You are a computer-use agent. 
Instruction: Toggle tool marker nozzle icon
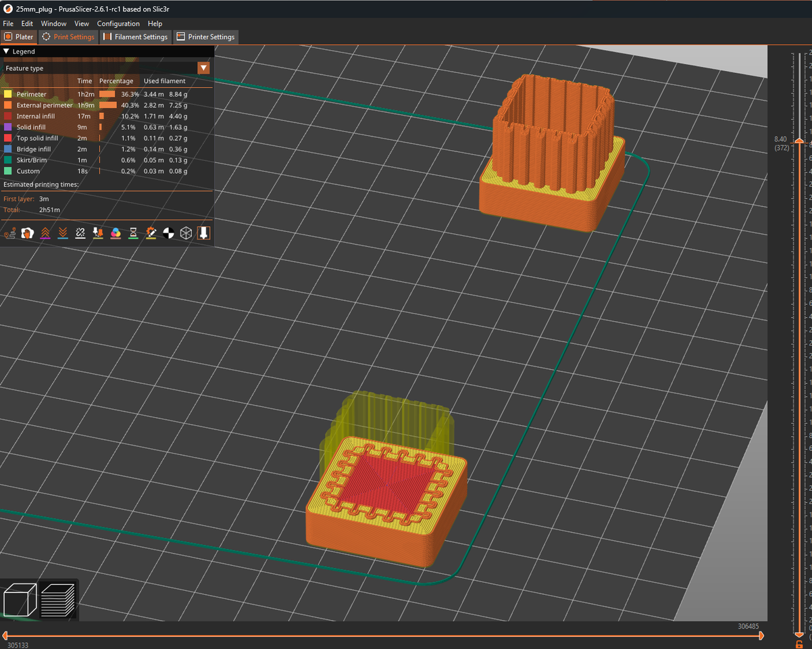(x=203, y=233)
